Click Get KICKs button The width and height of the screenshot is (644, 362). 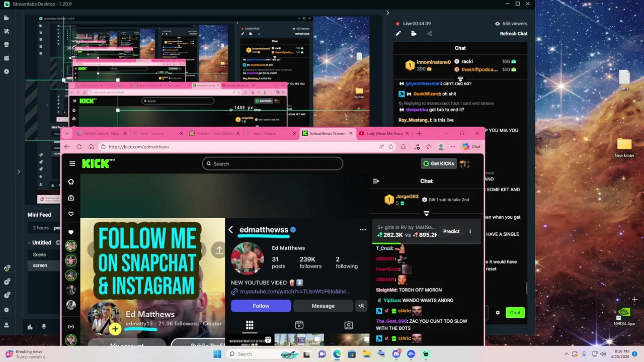pyautogui.click(x=439, y=163)
